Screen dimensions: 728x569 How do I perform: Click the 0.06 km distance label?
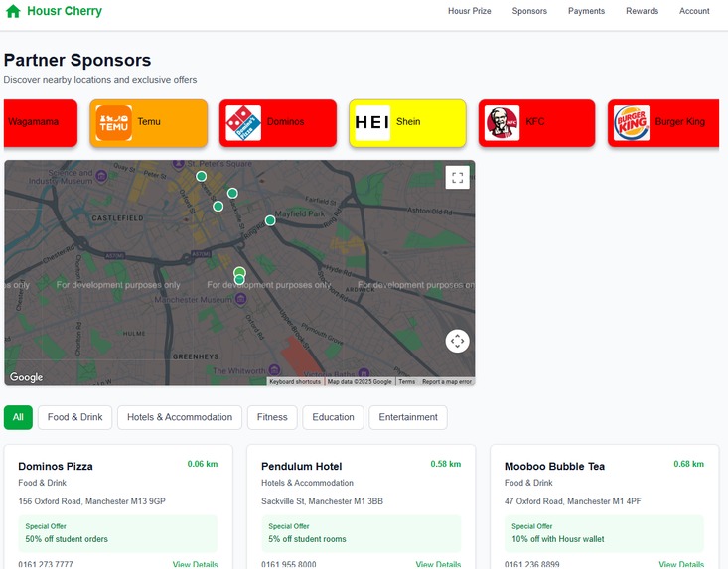click(203, 464)
